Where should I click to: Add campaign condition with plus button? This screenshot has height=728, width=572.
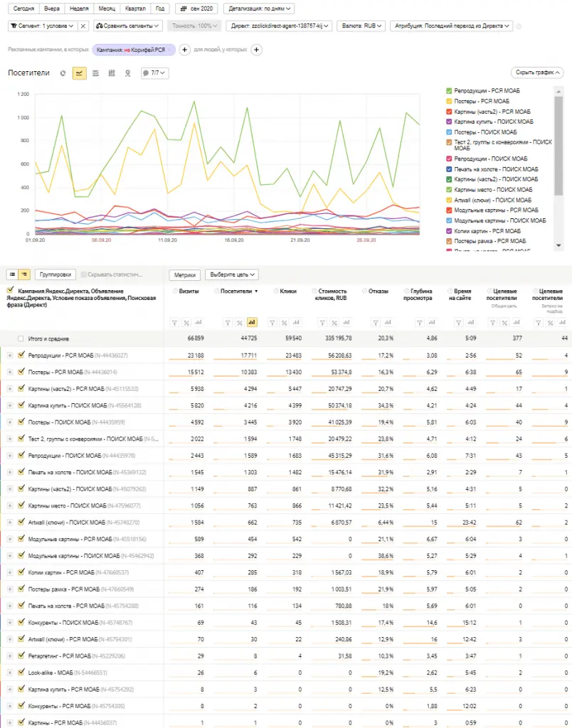(184, 50)
